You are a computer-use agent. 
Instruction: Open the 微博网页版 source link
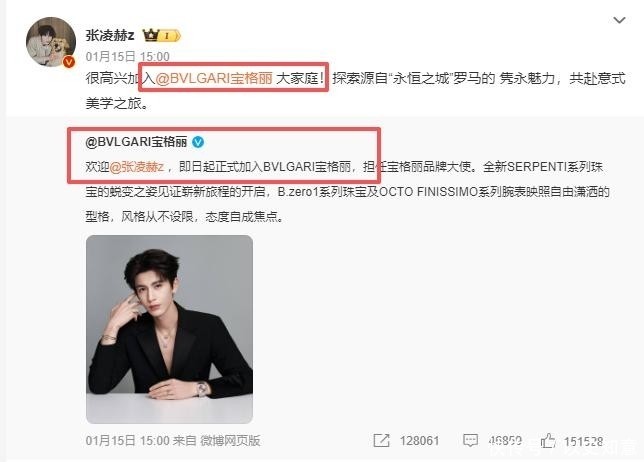[x=230, y=441]
